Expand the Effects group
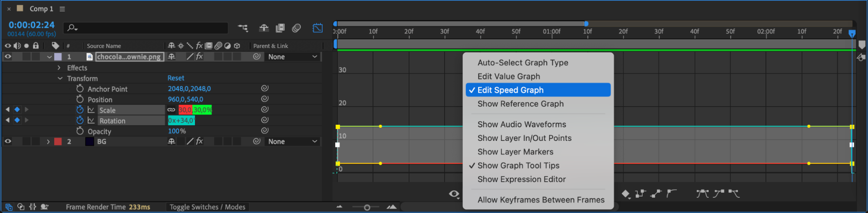 click(59, 68)
